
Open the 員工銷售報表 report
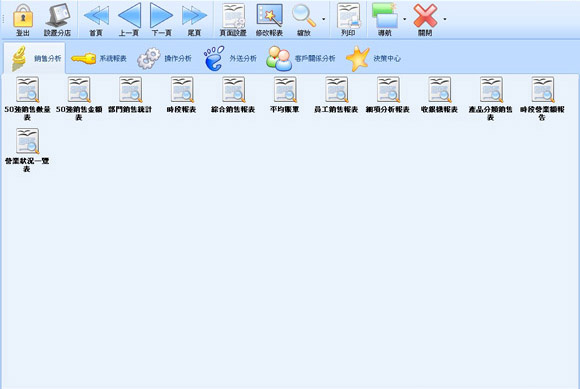[336, 95]
